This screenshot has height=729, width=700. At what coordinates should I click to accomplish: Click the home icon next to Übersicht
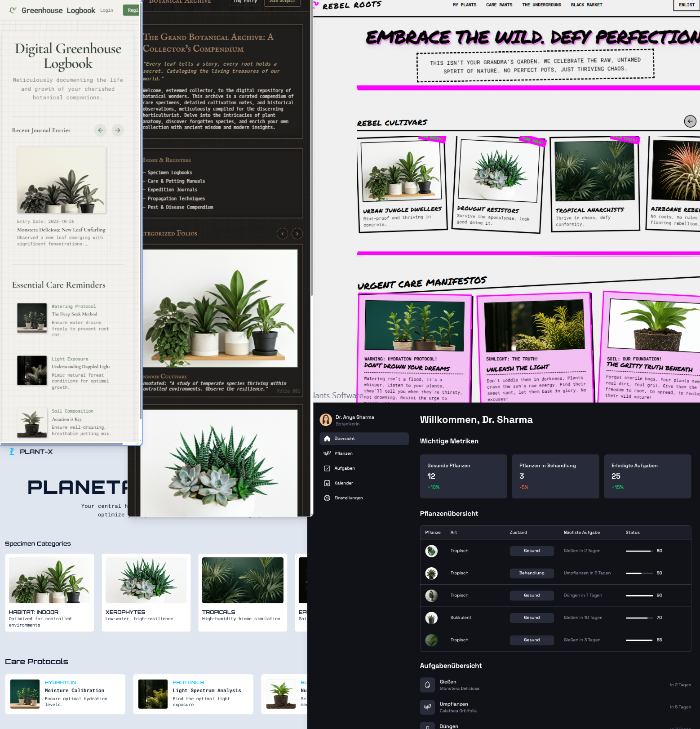[327, 439]
